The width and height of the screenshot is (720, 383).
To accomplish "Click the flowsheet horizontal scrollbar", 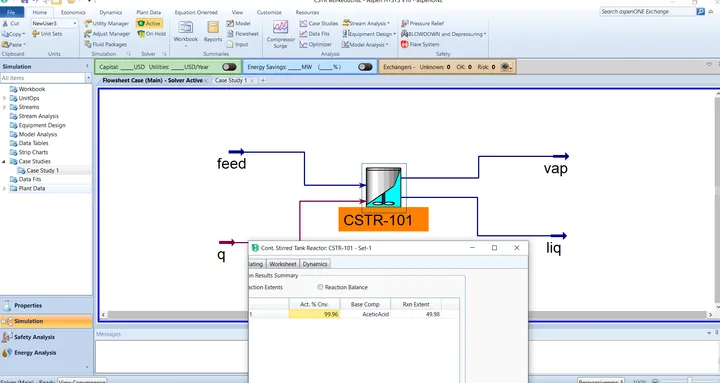I will click(406, 315).
